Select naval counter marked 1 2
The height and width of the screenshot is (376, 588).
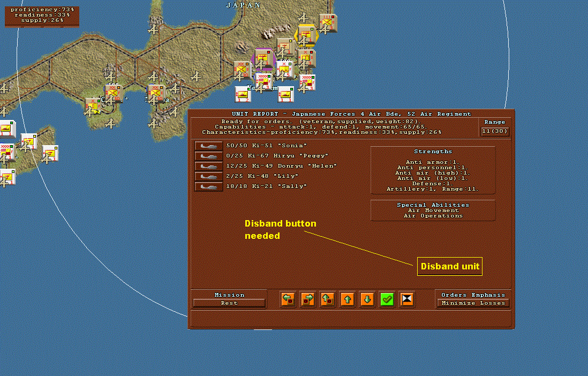point(243,94)
